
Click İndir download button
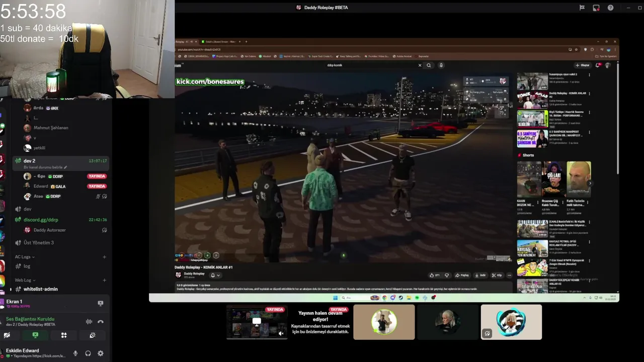481,275
